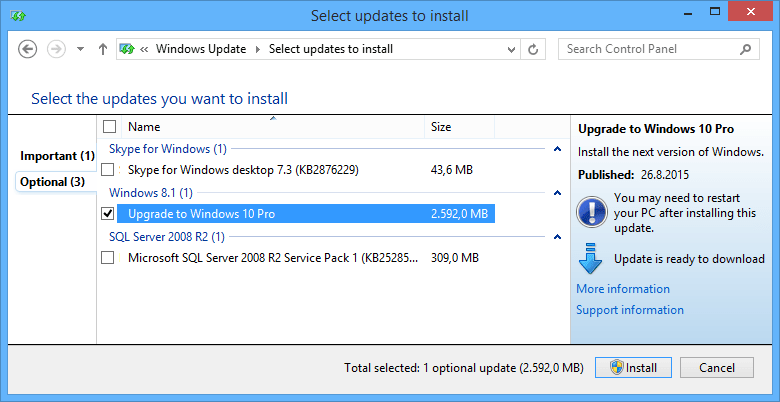Open the More information link
Viewport: 780px width, 402px height.
pos(623,289)
